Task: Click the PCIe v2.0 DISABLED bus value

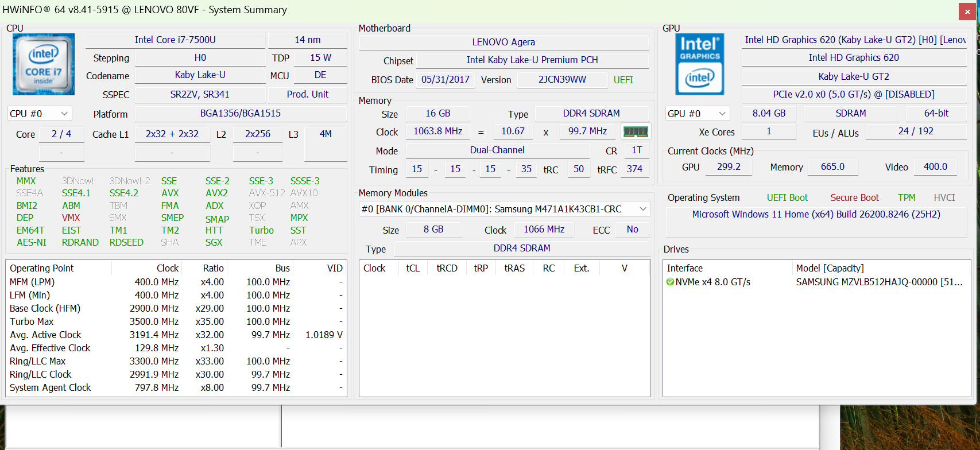Action: tap(854, 94)
